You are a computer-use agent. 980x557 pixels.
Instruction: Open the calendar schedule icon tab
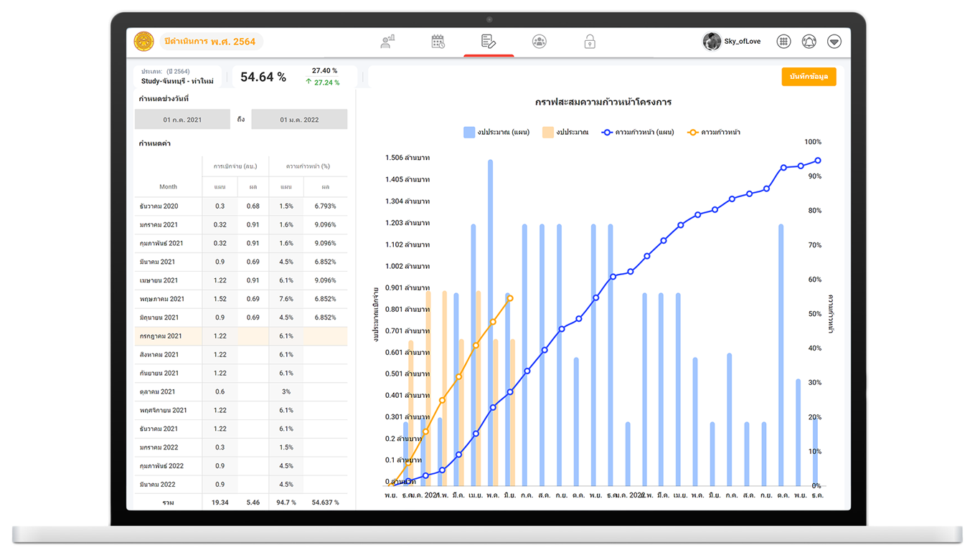pos(438,42)
